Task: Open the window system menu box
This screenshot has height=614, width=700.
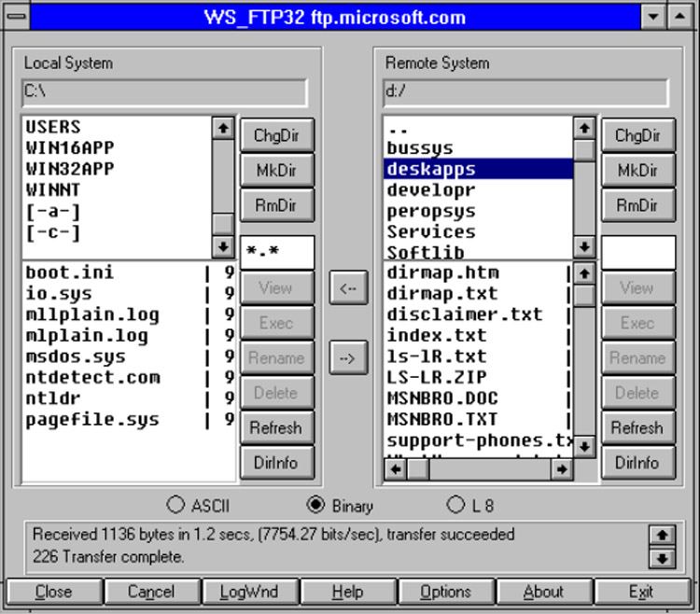Action: [17, 17]
